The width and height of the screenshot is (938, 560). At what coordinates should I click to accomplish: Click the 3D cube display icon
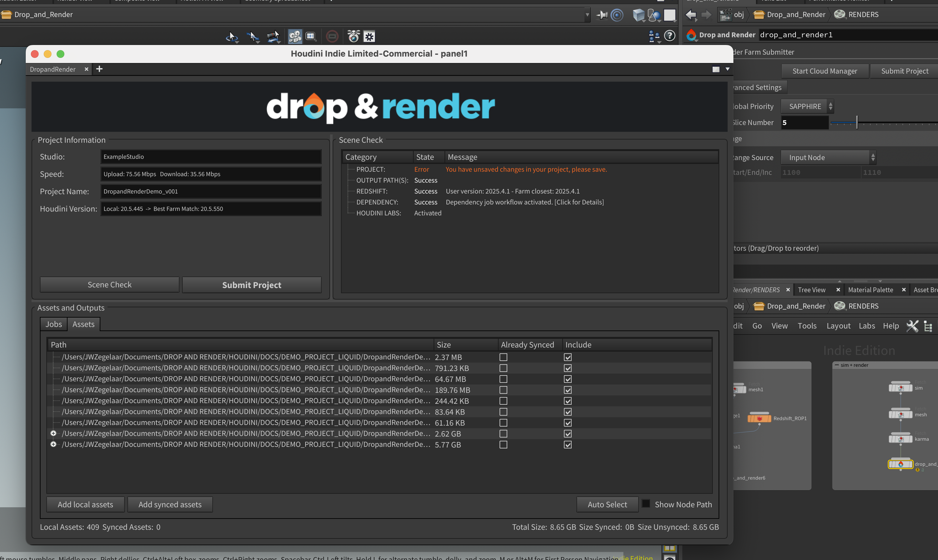click(x=639, y=15)
